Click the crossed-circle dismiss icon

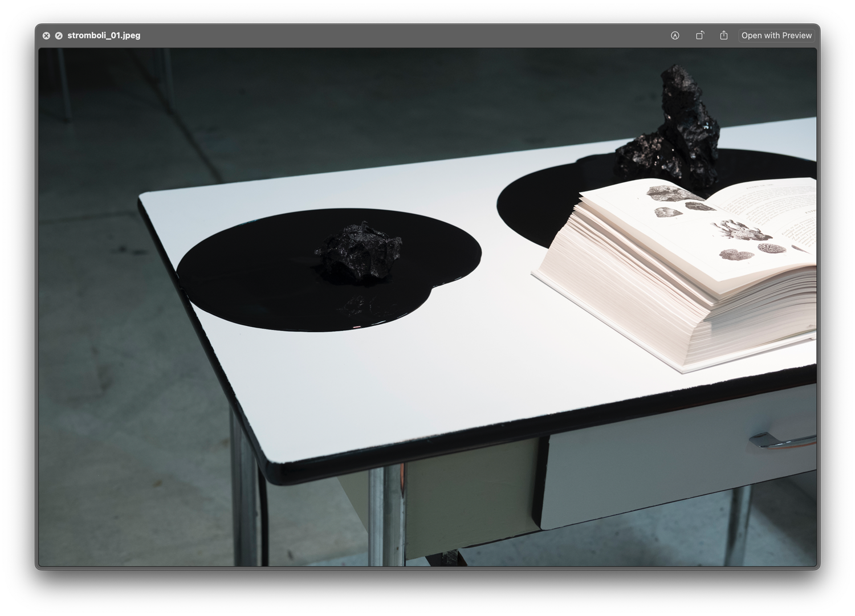pyautogui.click(x=59, y=35)
